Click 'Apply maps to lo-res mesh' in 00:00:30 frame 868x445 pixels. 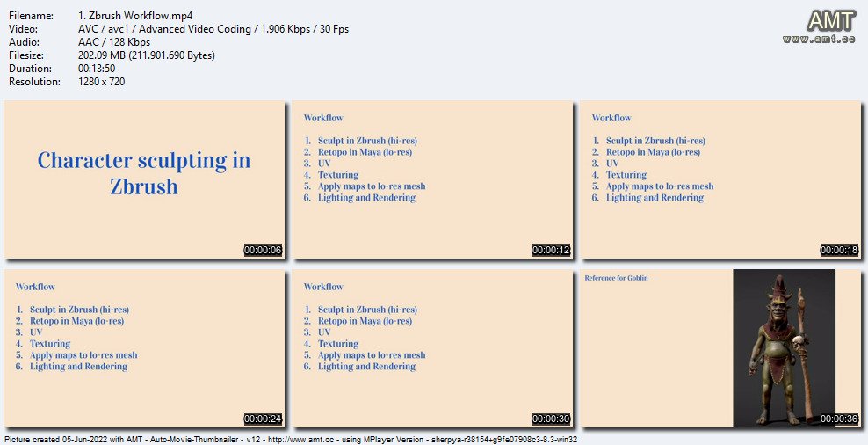pyautogui.click(x=372, y=355)
